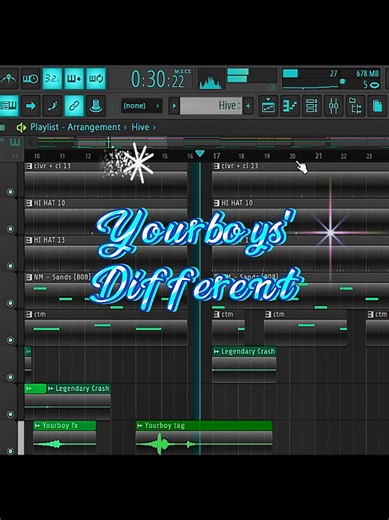The width and height of the screenshot is (389, 520).
Task: Mute the track with left Legendary Crash clip
Action: [x=10, y=414]
